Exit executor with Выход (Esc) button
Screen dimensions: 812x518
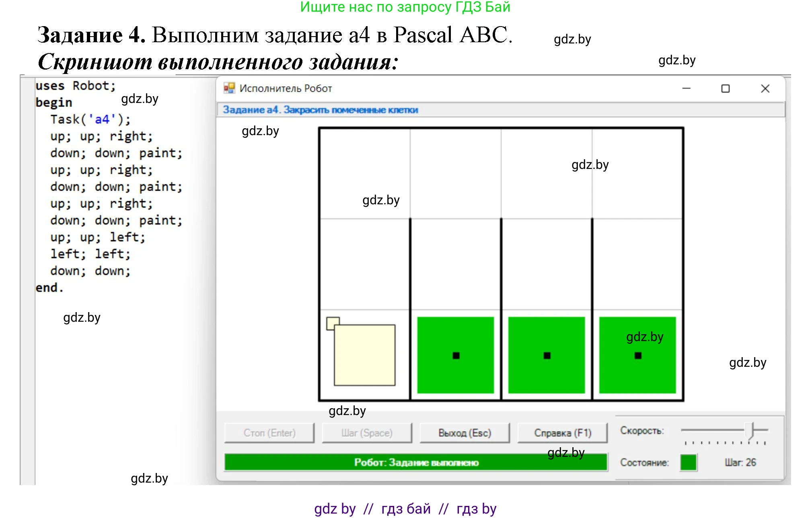coord(465,433)
